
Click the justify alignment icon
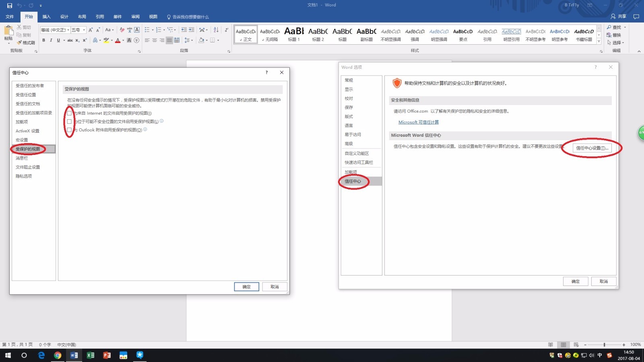[x=169, y=40]
